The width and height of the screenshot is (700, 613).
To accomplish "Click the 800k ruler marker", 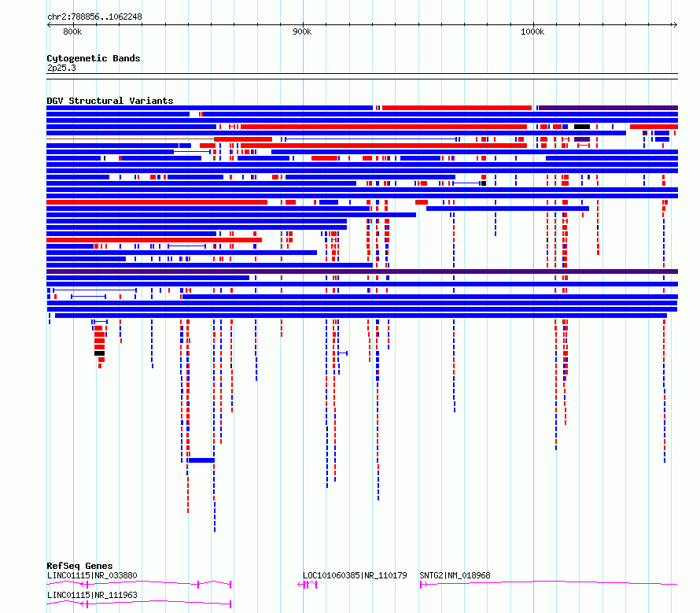I will click(x=72, y=31).
